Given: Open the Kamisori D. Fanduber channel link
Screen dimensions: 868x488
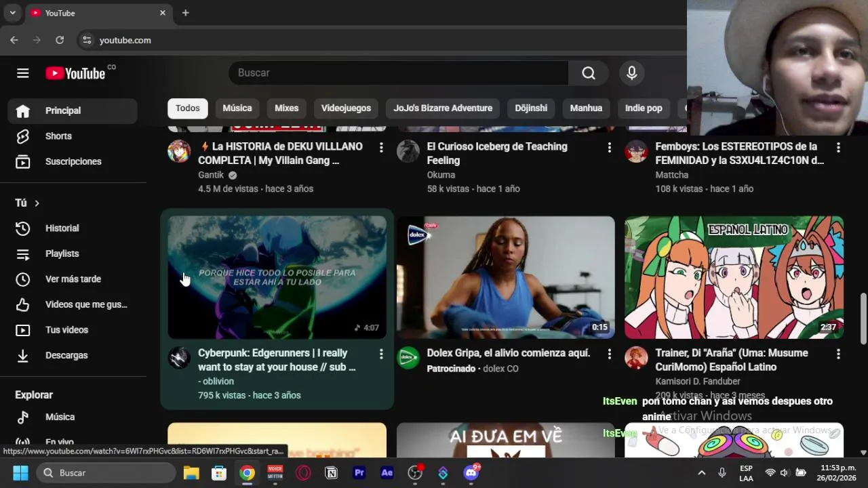Looking at the screenshot, I should (x=698, y=382).
